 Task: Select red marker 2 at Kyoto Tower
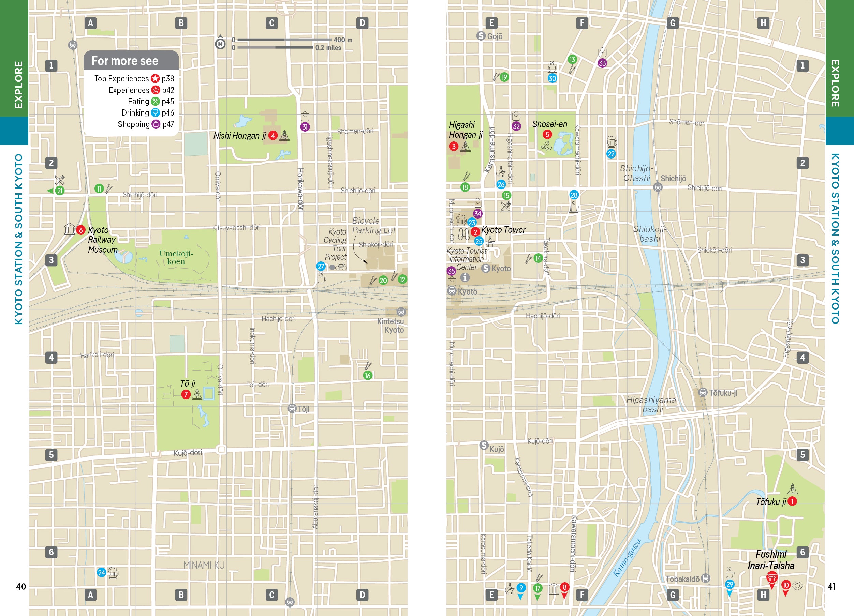(475, 232)
